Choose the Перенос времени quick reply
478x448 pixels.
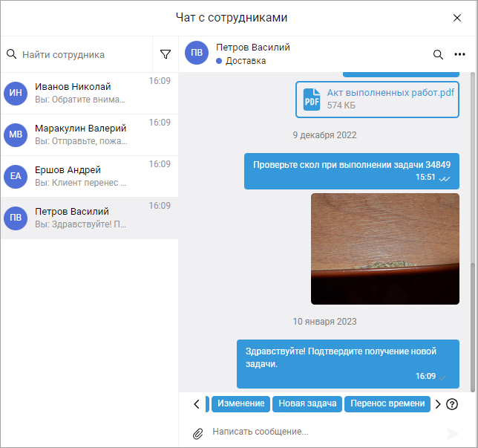tap(387, 403)
